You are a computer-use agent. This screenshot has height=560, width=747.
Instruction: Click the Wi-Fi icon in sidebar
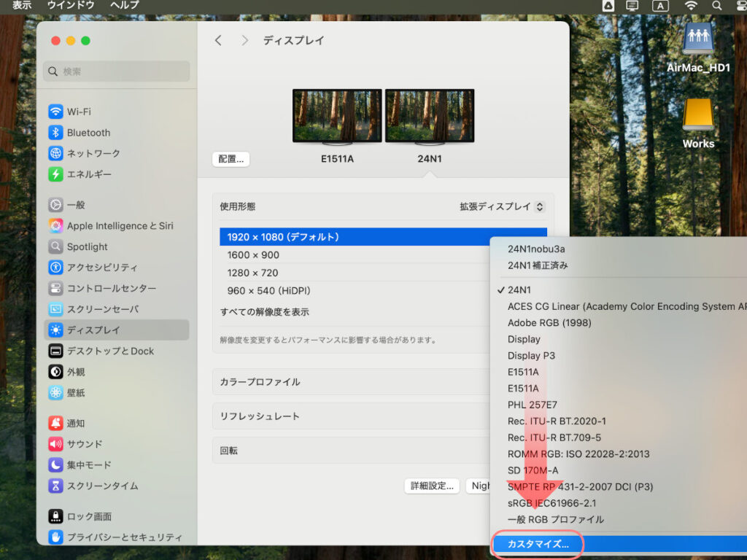pyautogui.click(x=55, y=112)
